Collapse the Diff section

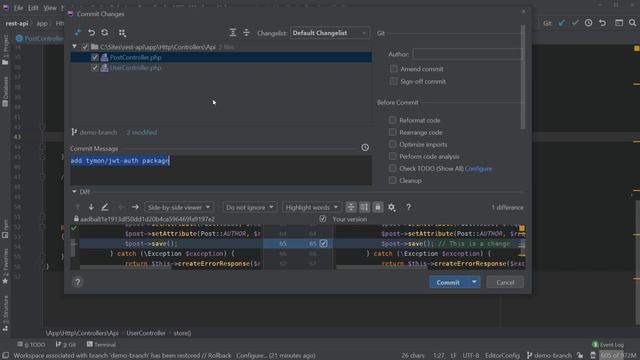[x=74, y=192]
